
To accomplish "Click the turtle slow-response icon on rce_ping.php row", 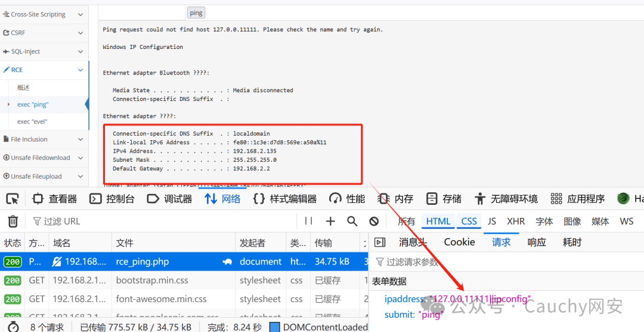I will point(227,262).
